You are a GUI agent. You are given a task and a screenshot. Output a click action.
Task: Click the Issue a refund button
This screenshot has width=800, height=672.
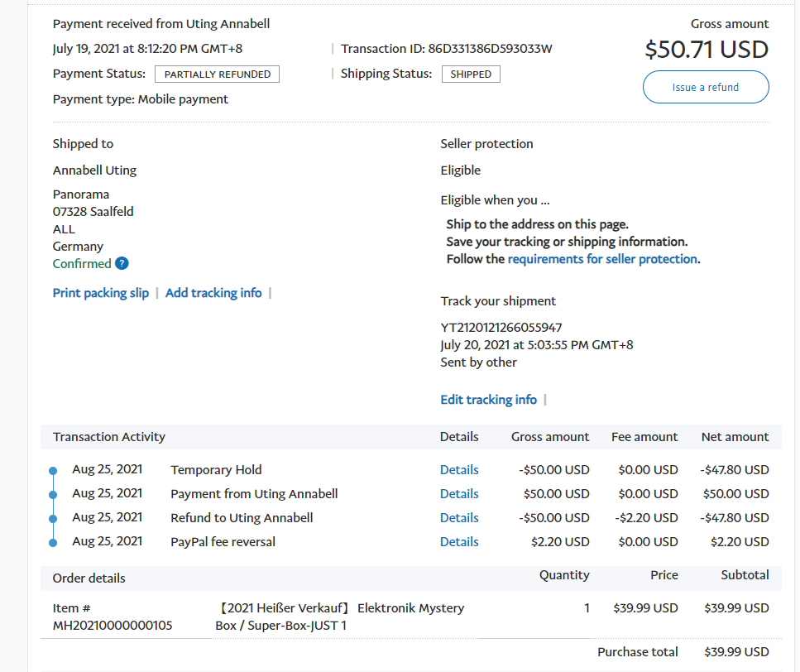[705, 87]
